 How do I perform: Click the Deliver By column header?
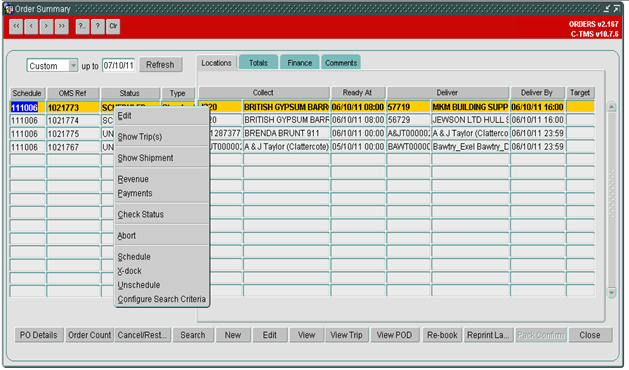click(537, 93)
